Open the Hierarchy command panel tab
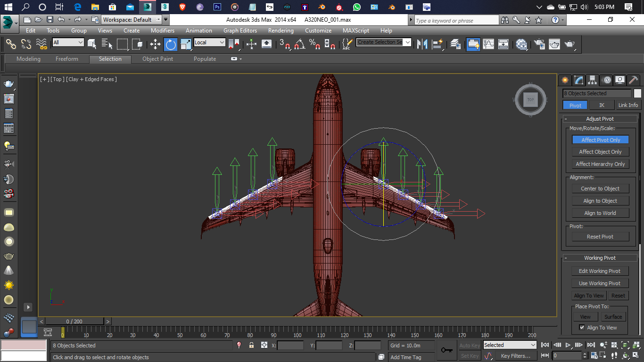The height and width of the screenshot is (362, 644). pyautogui.click(x=592, y=80)
